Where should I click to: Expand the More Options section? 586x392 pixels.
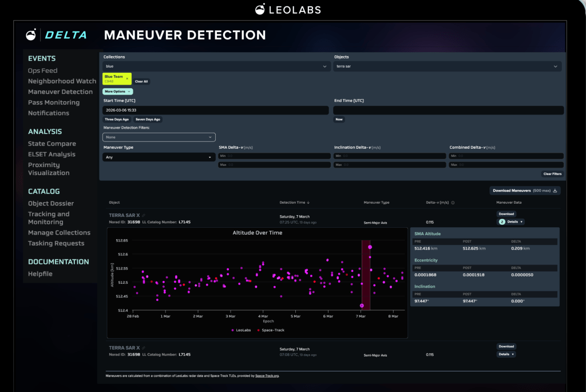[x=117, y=91]
